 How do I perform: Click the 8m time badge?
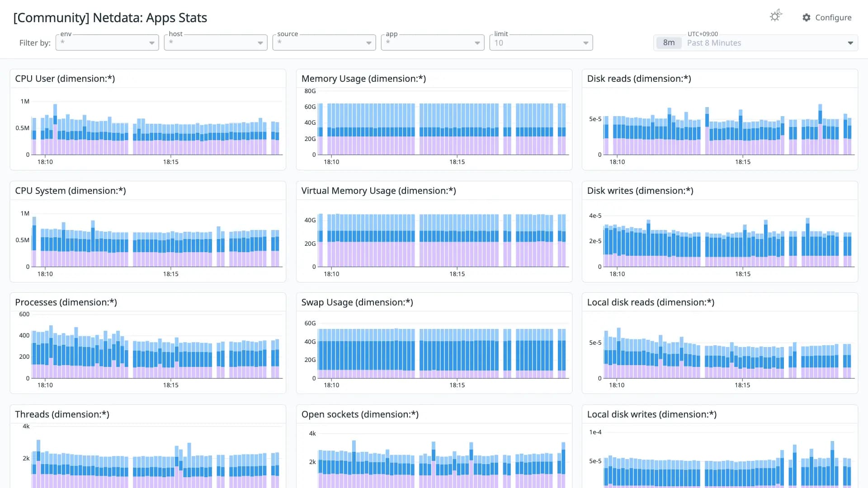669,43
